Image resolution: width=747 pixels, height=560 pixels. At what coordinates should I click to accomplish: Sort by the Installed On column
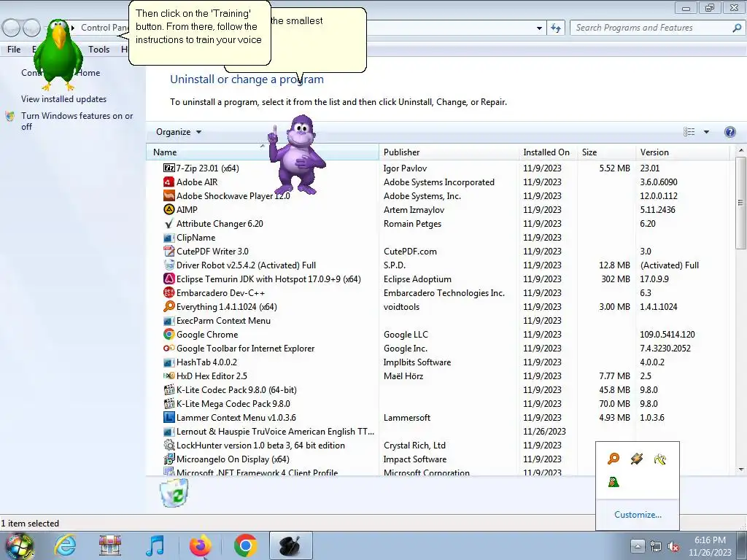click(547, 152)
